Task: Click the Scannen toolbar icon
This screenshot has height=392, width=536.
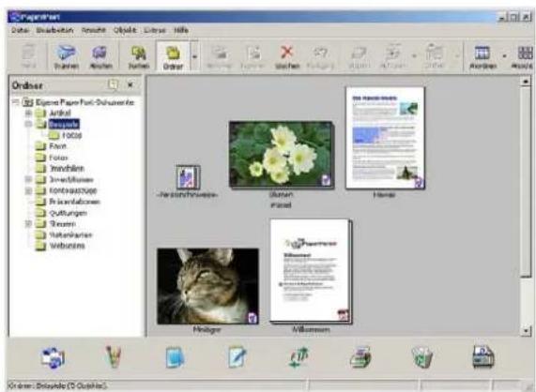Action: (x=67, y=56)
